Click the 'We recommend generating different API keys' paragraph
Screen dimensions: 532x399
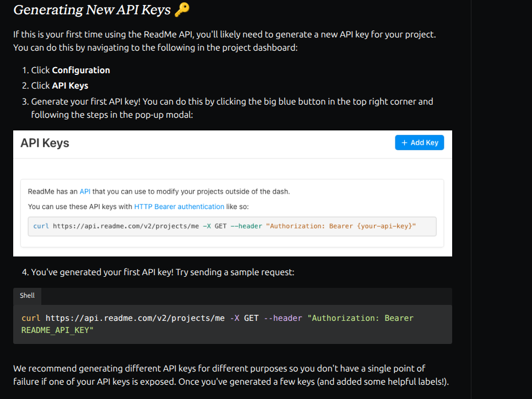(231, 375)
